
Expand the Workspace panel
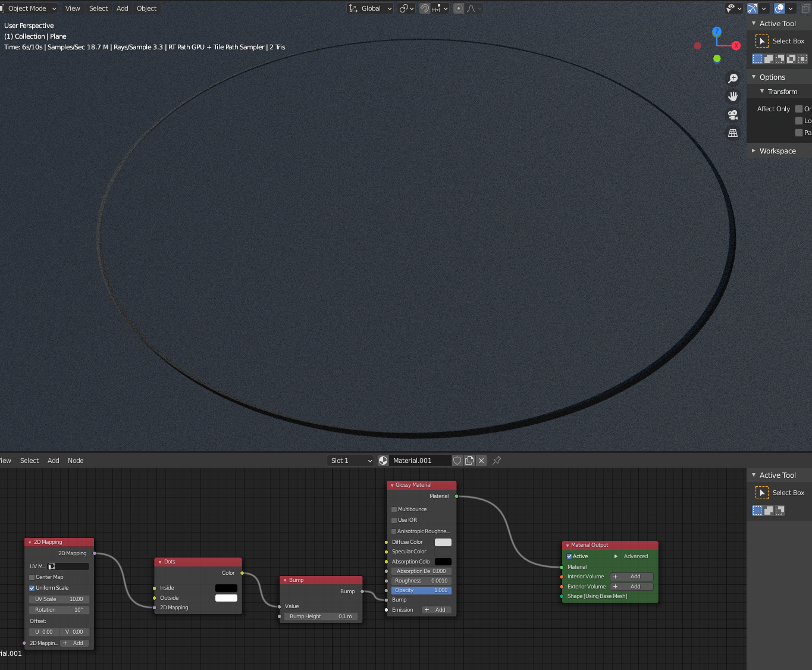[777, 151]
